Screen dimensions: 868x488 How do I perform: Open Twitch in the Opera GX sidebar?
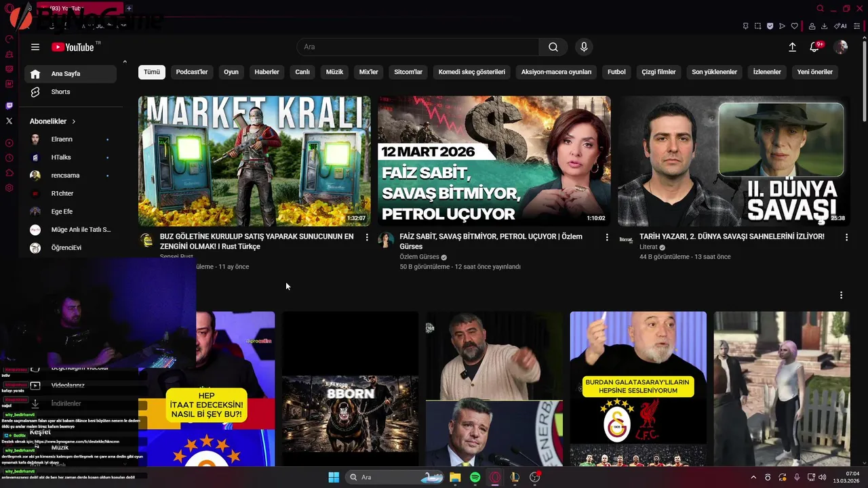[9, 106]
